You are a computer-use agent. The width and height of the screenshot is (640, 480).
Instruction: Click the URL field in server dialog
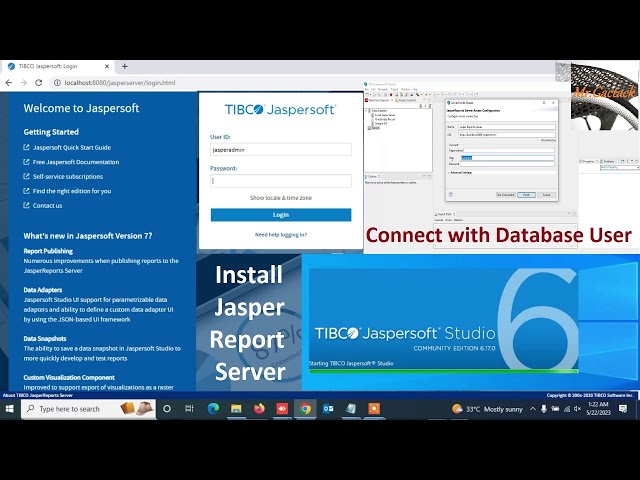coord(507,135)
